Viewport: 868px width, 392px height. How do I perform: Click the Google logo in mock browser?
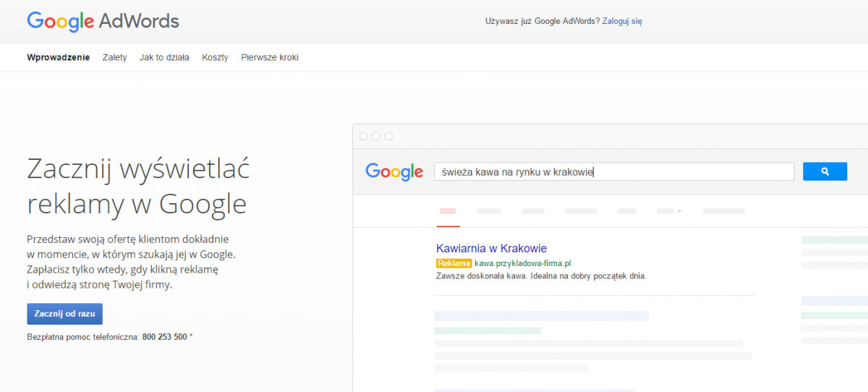click(394, 171)
